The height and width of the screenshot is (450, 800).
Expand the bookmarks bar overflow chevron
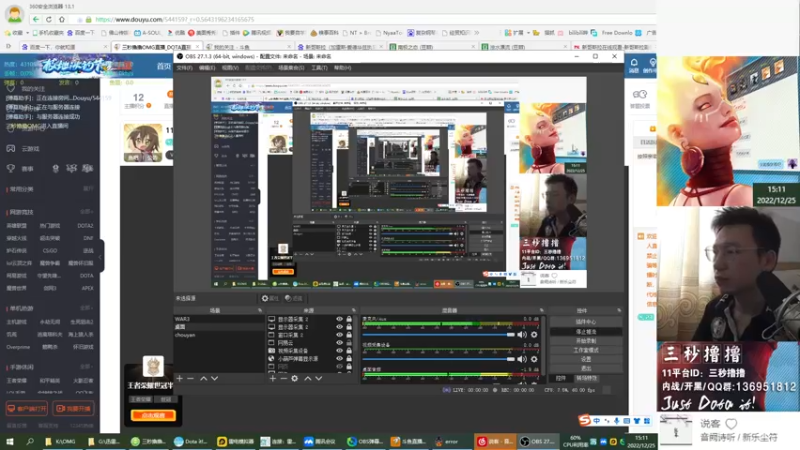477,33
